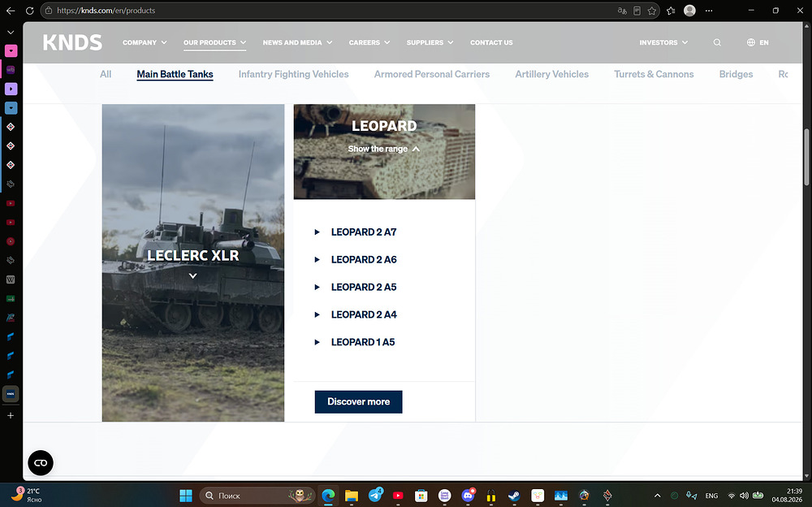
Task: Switch to the purple wb vertical tab
Action: (11, 69)
